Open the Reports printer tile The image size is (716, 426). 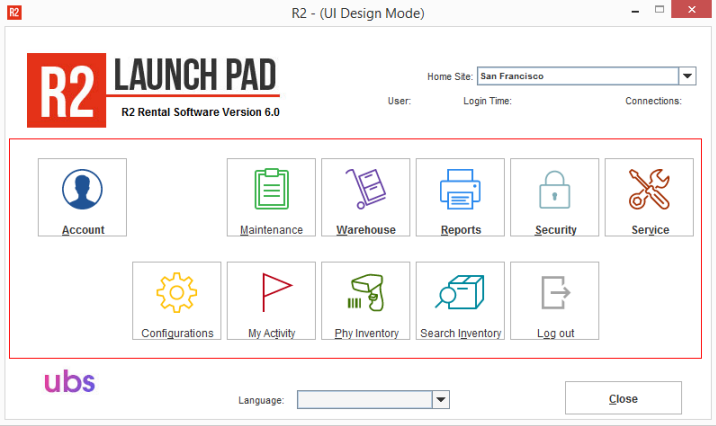click(460, 197)
